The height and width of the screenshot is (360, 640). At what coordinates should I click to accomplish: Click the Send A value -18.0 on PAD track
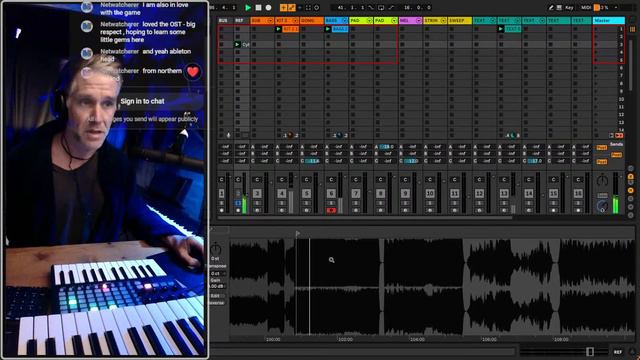point(387,147)
